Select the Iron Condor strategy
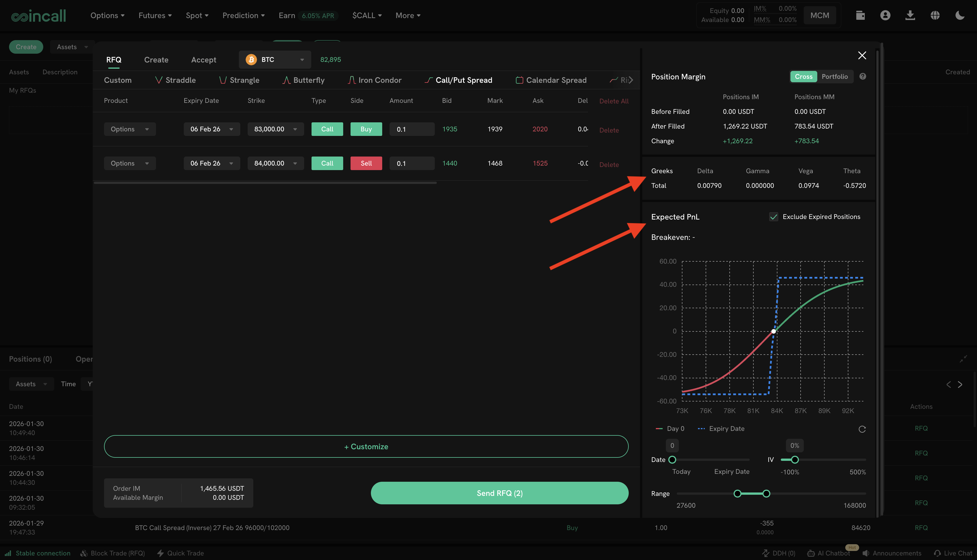 click(374, 80)
